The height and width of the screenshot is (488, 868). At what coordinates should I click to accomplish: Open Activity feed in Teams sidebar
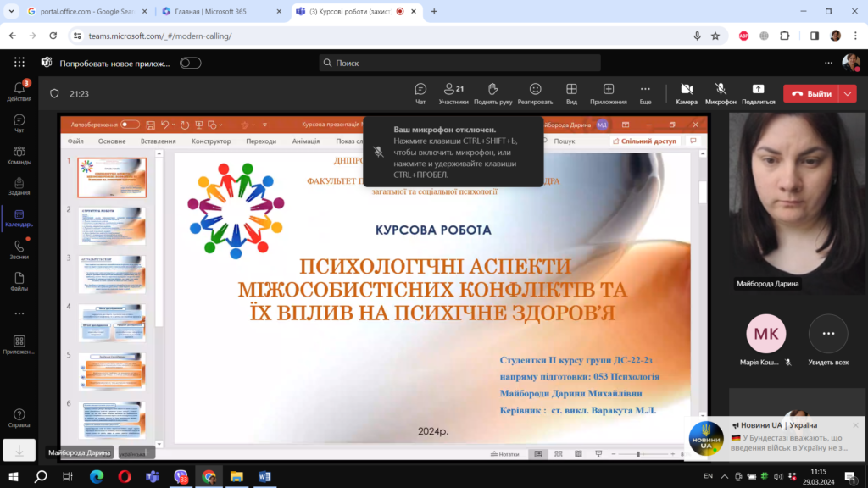pos(19,91)
